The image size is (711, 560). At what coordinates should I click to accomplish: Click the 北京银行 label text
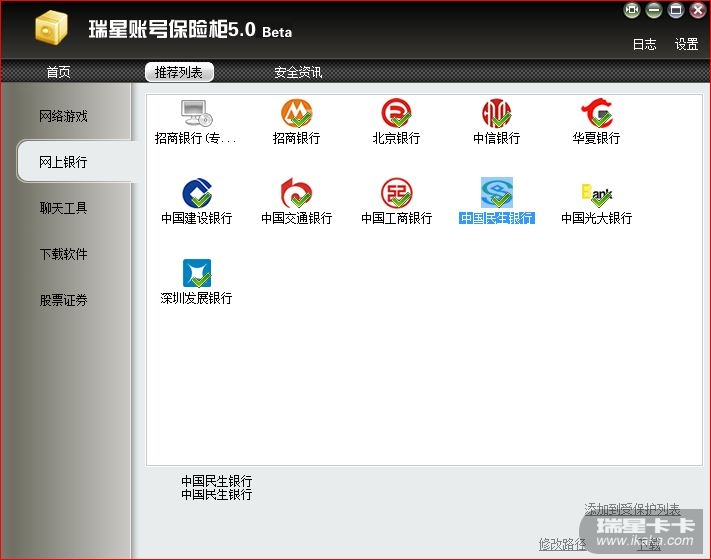pos(396,138)
